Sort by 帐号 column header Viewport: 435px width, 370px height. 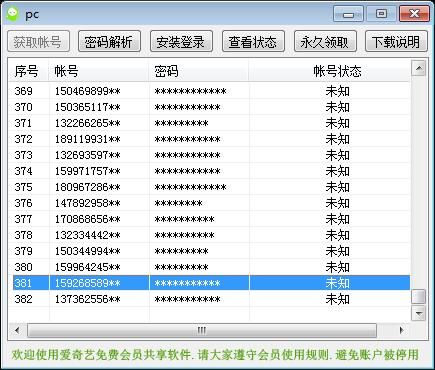(x=99, y=71)
